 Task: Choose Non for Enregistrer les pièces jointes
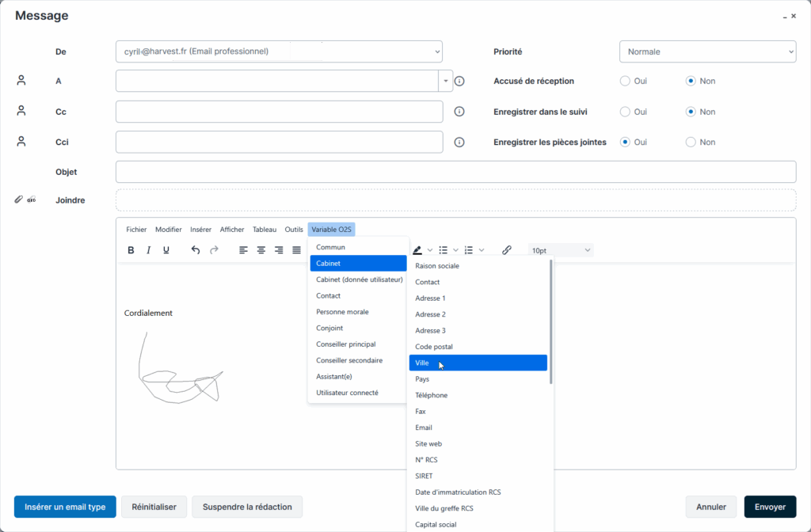(x=691, y=142)
